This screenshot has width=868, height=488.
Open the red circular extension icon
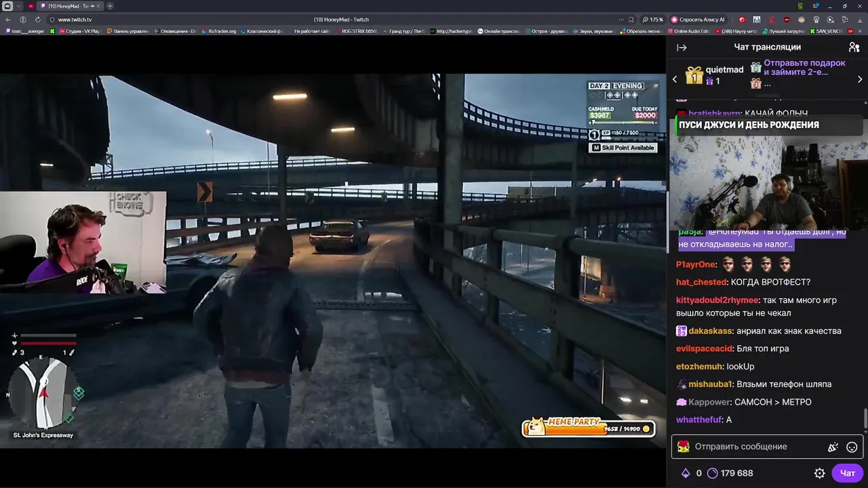click(x=741, y=20)
